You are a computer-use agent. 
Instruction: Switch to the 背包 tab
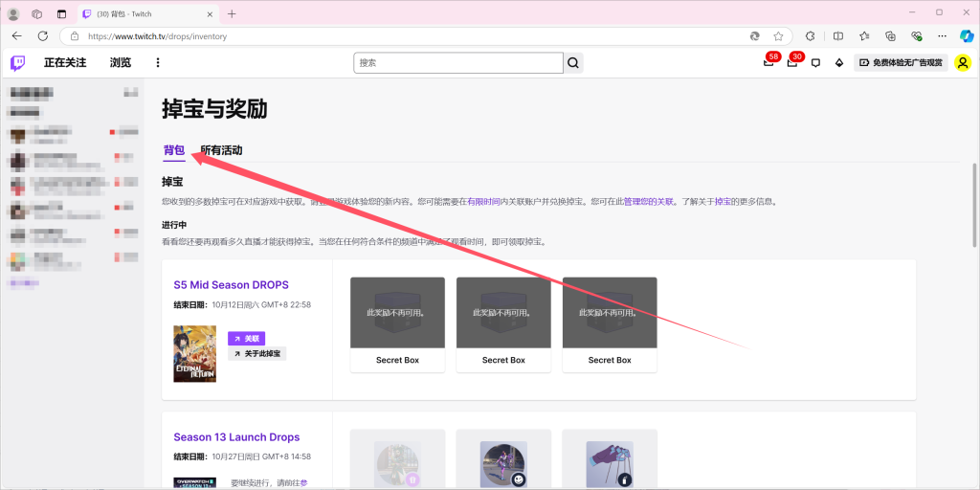(x=174, y=150)
